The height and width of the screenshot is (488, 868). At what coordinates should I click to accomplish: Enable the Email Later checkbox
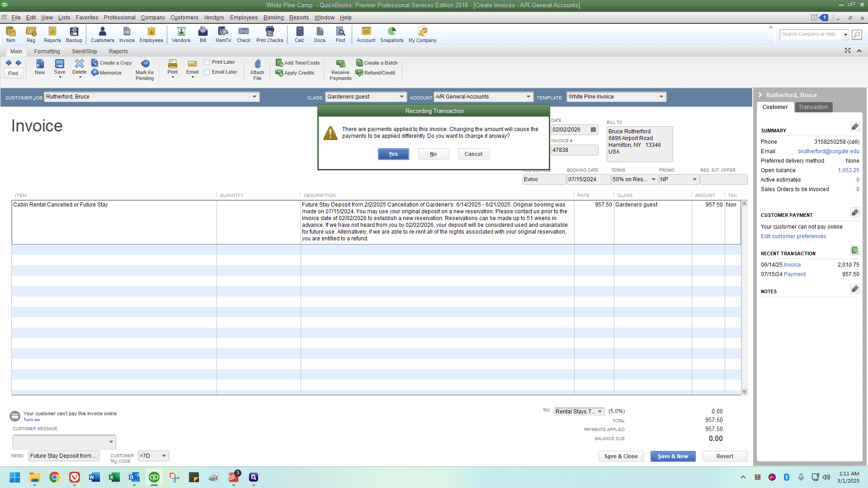[x=207, y=72]
